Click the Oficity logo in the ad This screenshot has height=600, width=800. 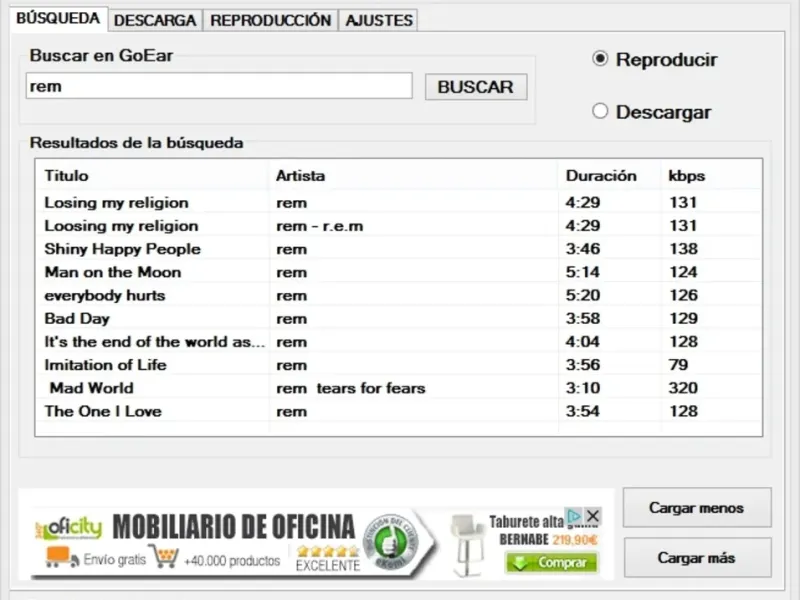click(x=69, y=528)
